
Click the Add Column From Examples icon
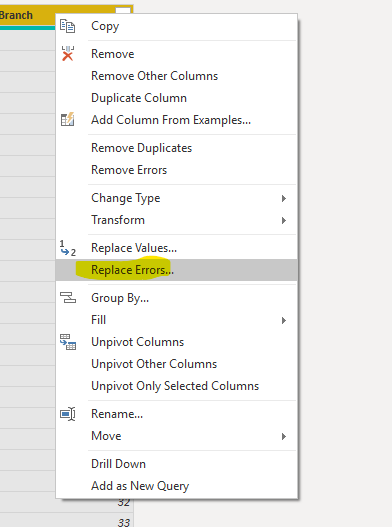point(67,120)
